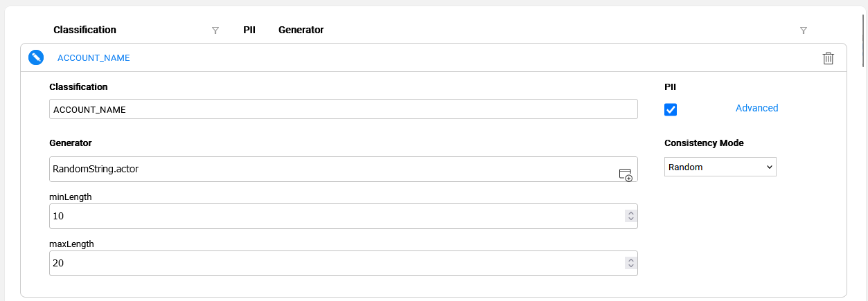Expand the Consistency Mode dropdown showing Random

click(720, 167)
